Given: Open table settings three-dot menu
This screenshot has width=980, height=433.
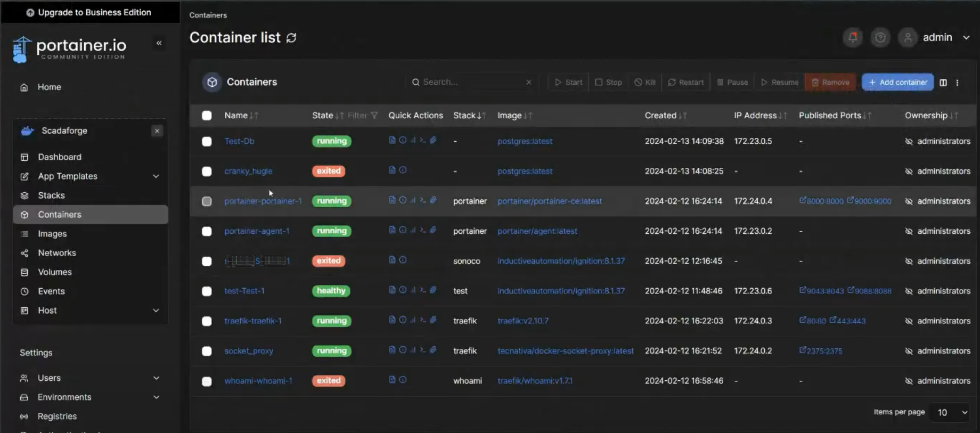Looking at the screenshot, I should click(957, 83).
